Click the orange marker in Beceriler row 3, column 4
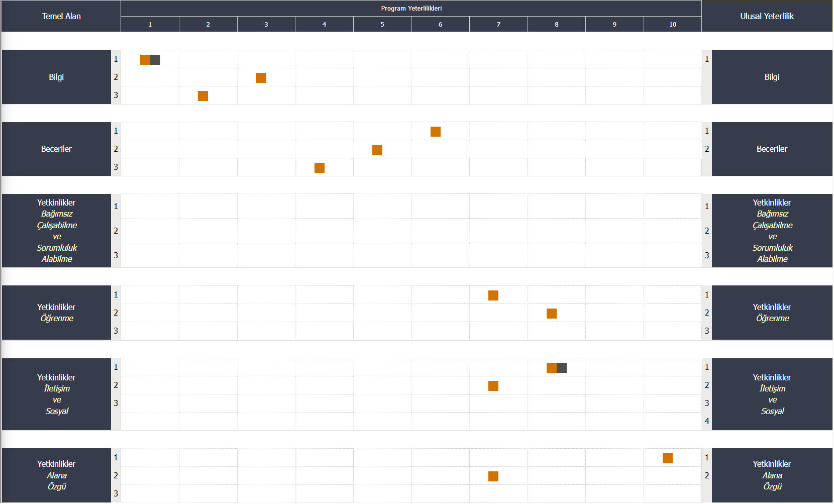The image size is (834, 504). (320, 168)
